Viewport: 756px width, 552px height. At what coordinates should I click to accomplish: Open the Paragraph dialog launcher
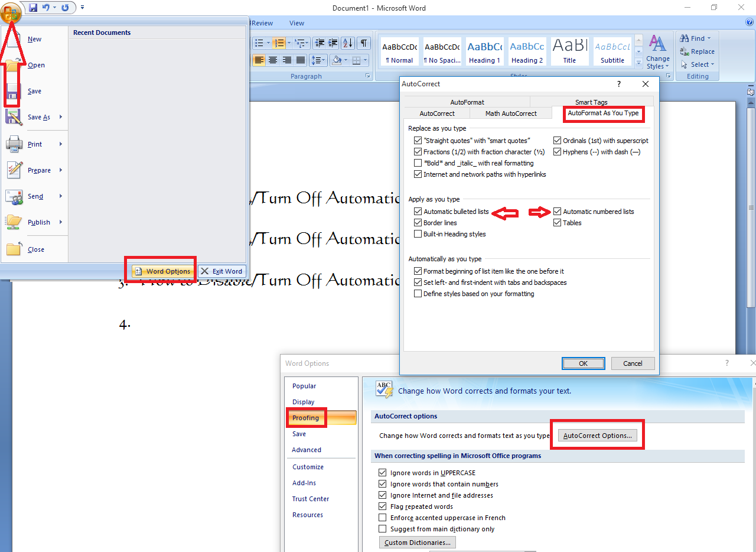point(369,76)
